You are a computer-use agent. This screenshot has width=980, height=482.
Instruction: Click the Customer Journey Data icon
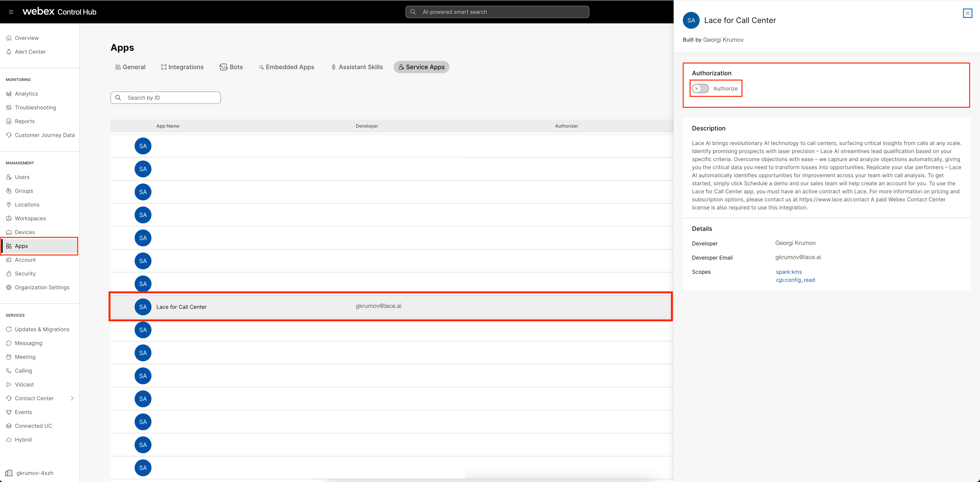[9, 135]
